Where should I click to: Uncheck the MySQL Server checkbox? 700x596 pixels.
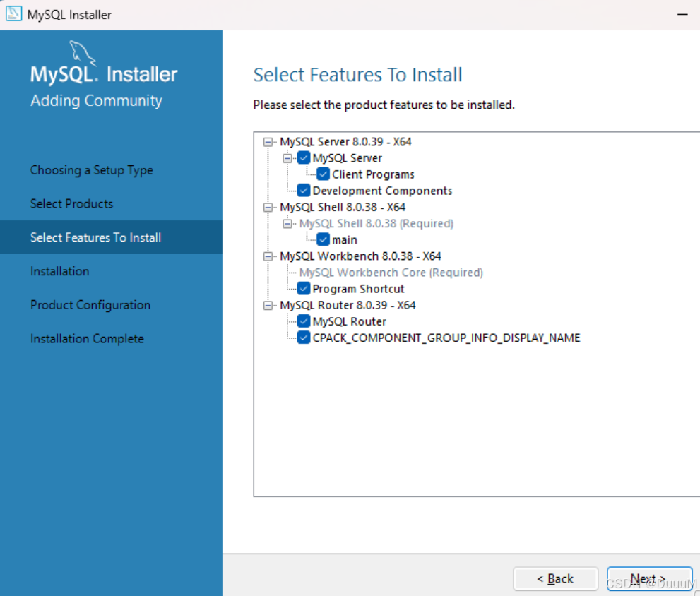tap(304, 157)
